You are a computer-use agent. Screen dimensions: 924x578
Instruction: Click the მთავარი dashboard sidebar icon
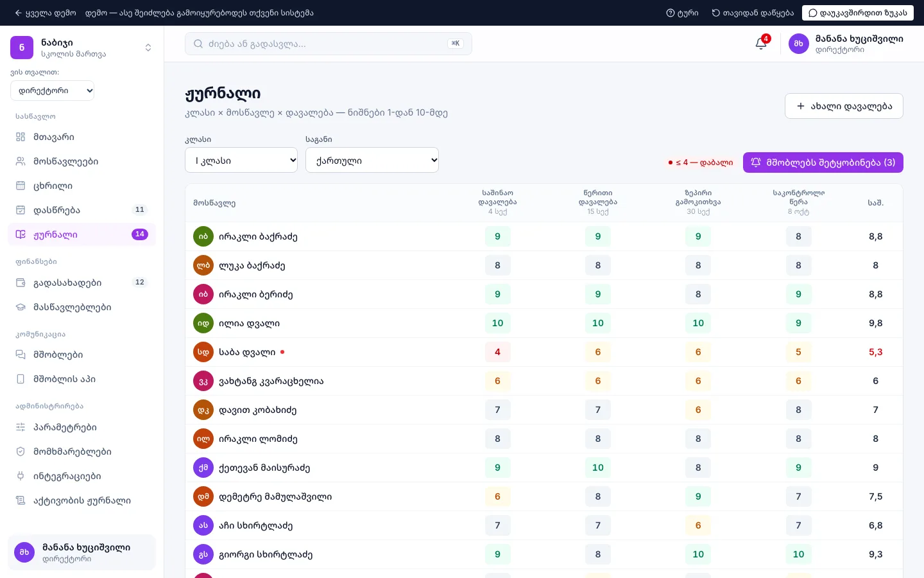click(21, 137)
